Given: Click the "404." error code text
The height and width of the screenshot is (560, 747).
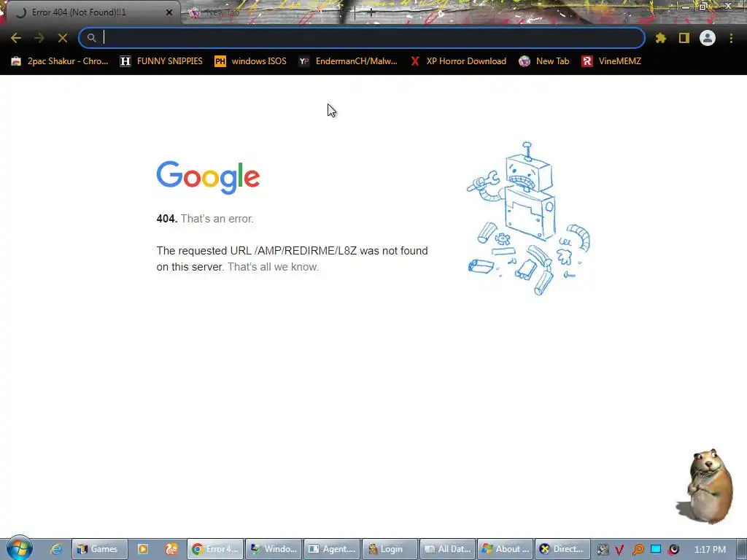Looking at the screenshot, I should point(167,219).
